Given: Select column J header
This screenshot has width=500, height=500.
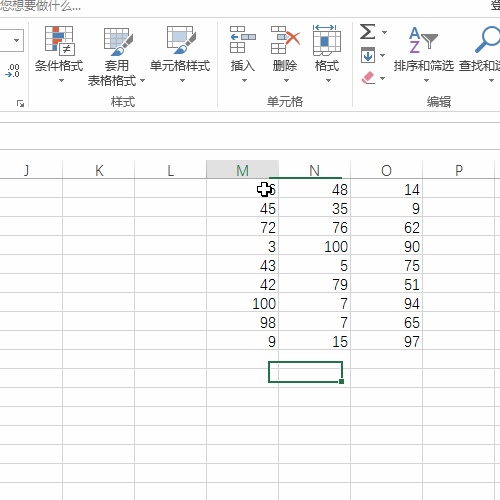Looking at the screenshot, I should pos(31,170).
